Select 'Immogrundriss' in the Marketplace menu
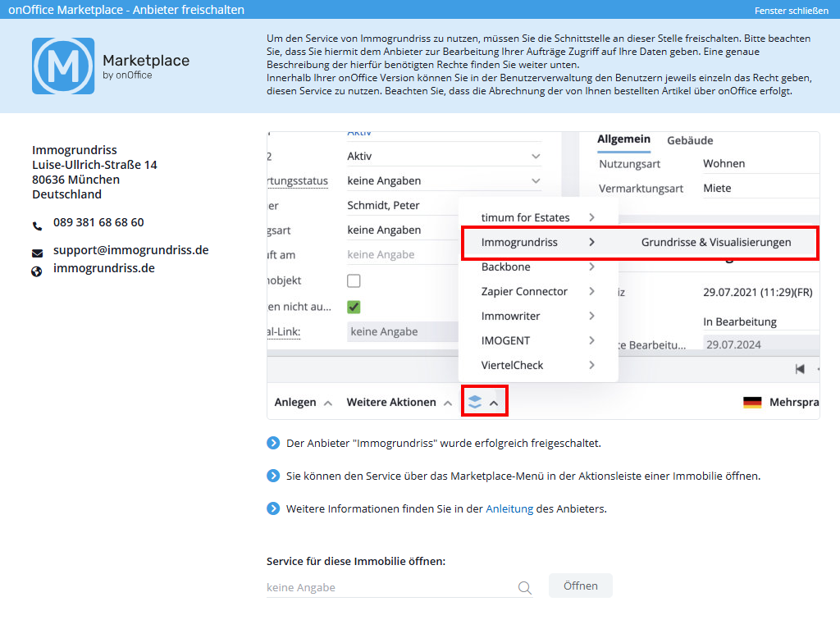The height and width of the screenshot is (629, 840). pos(519,242)
